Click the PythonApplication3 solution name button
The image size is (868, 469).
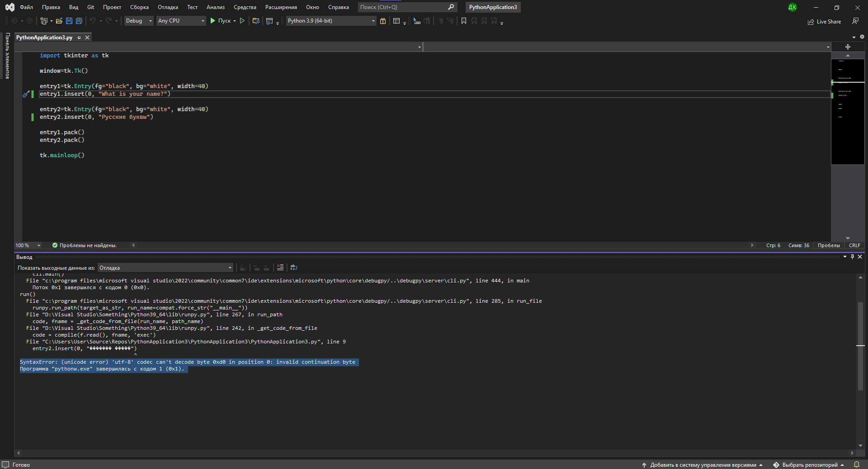(493, 7)
